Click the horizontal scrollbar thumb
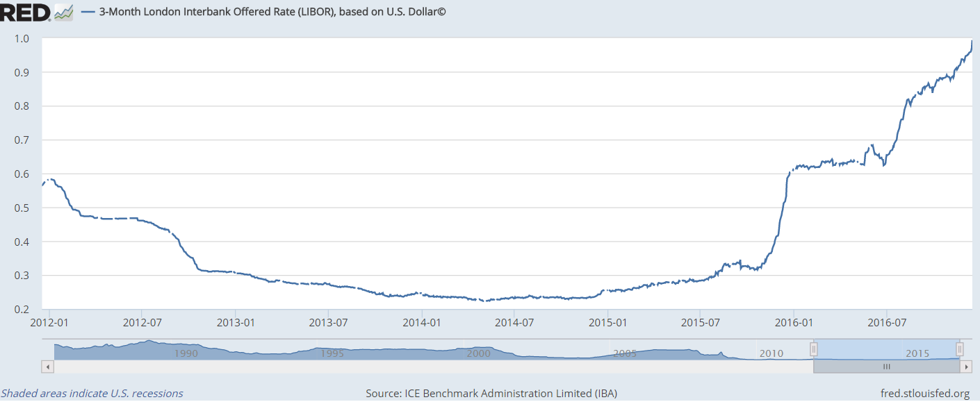The height and width of the screenshot is (402, 980). tap(887, 366)
